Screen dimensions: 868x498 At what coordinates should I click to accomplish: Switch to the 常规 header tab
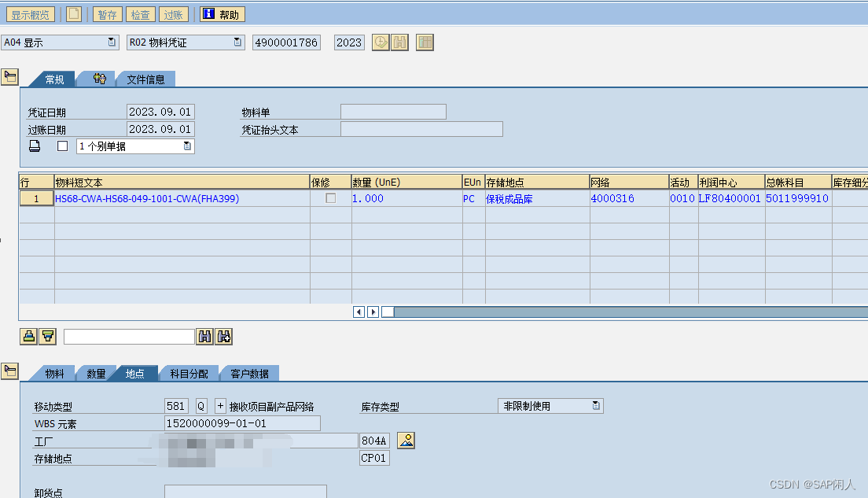(53, 79)
